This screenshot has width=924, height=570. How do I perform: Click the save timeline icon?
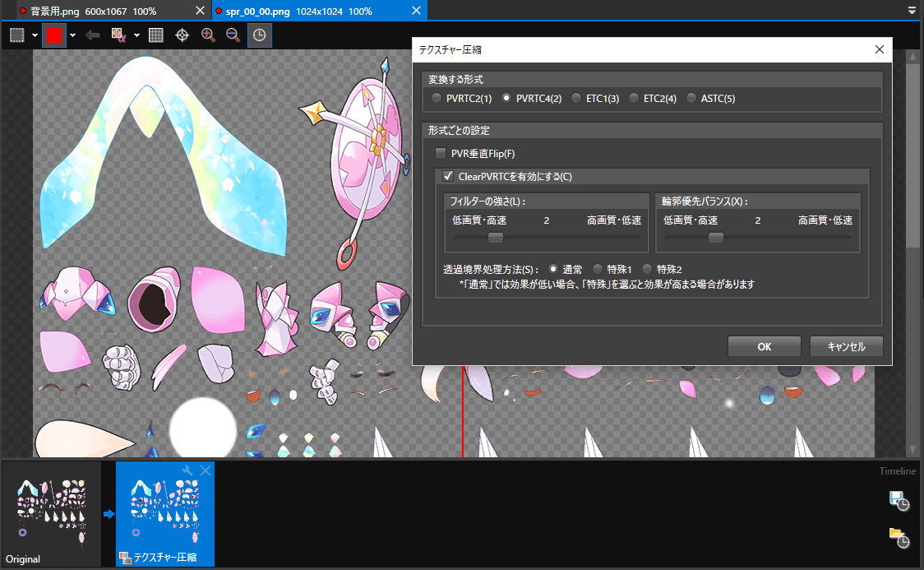click(899, 501)
